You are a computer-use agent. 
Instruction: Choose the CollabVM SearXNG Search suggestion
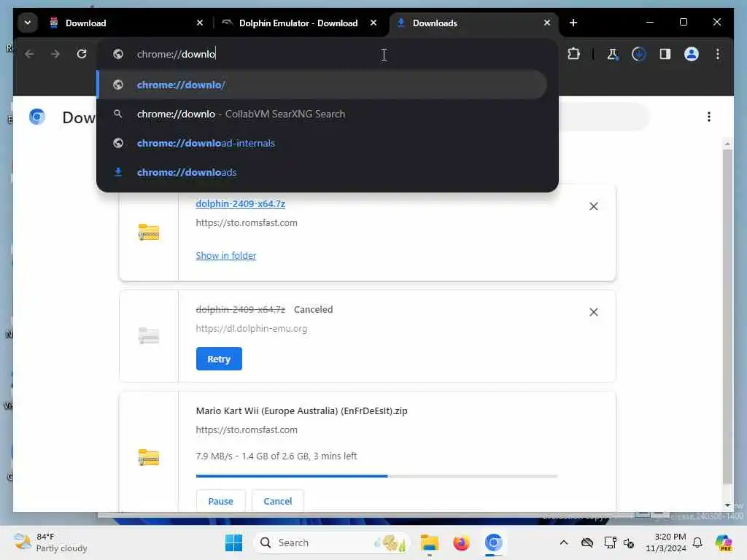click(x=322, y=114)
